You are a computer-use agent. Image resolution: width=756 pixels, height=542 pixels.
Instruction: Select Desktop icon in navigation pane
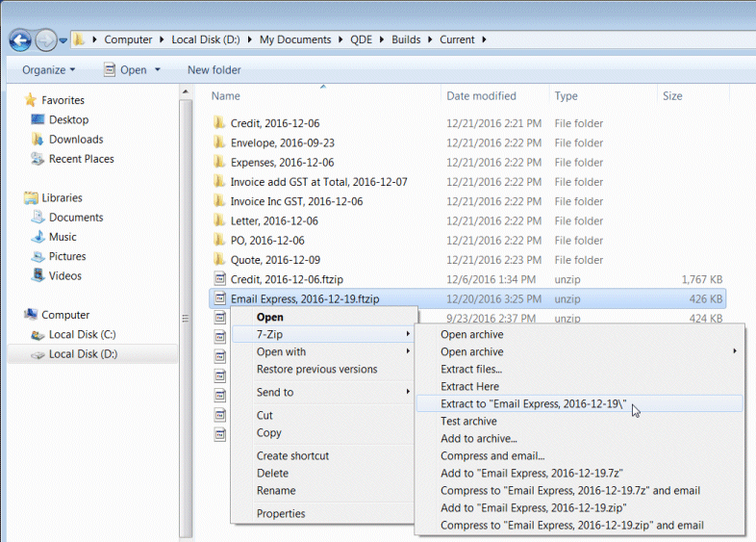click(38, 119)
